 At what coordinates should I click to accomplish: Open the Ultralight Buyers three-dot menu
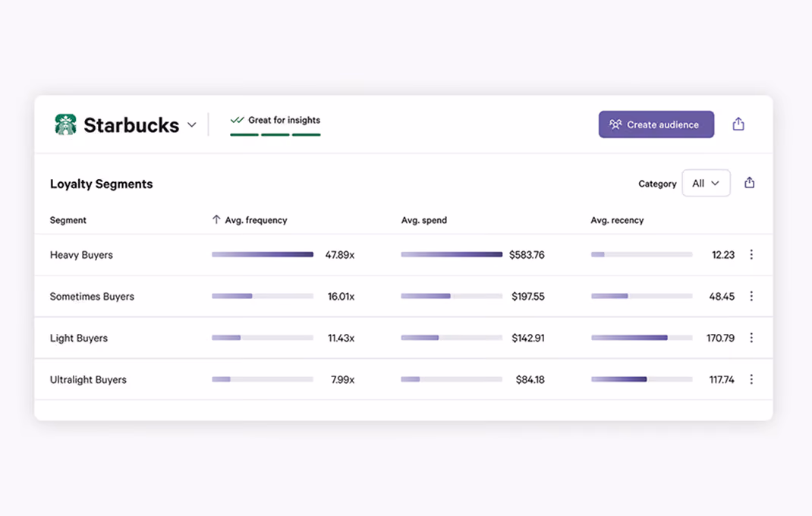tap(751, 379)
